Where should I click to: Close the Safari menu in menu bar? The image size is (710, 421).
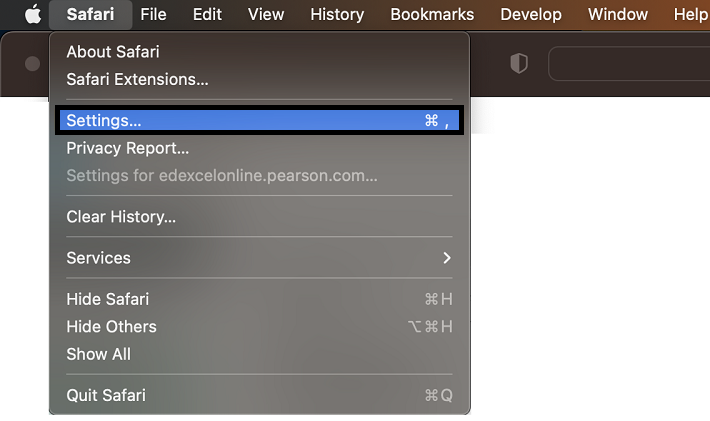pyautogui.click(x=90, y=14)
